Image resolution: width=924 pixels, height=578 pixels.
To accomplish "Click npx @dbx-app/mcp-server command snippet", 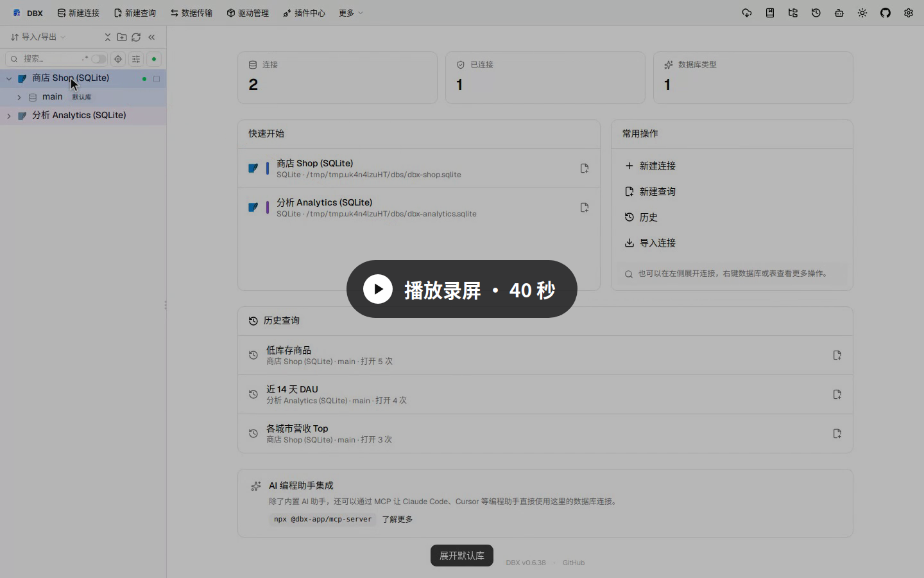I will coord(323,520).
